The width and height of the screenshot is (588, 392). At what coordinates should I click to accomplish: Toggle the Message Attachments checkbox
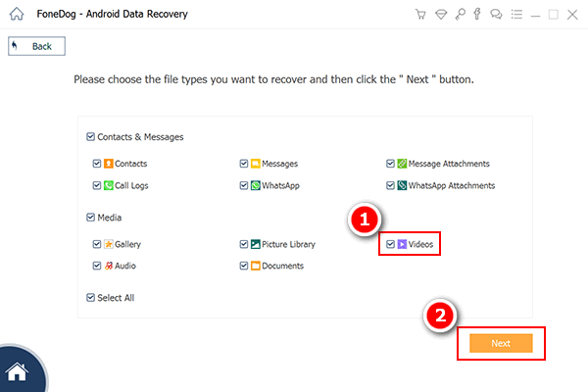[x=390, y=164]
